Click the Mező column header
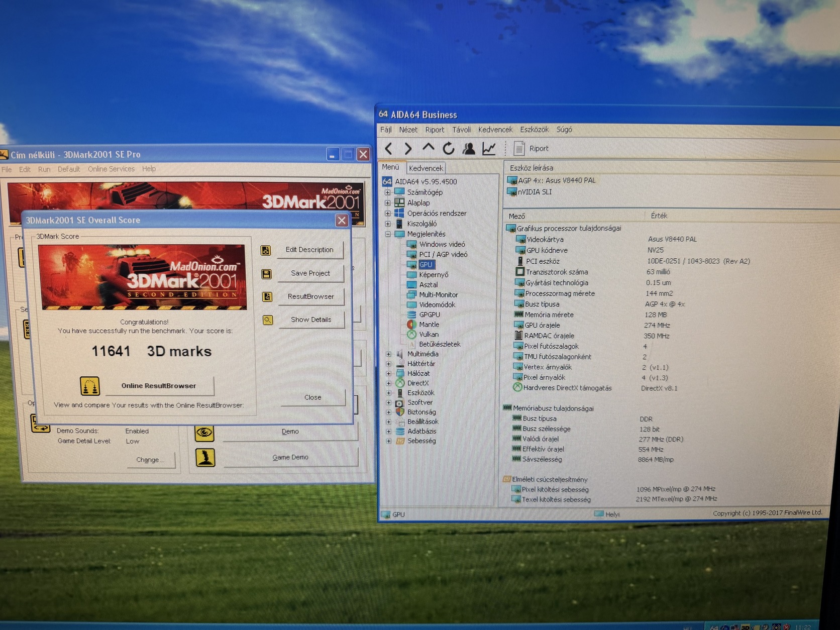The width and height of the screenshot is (840, 630). (574, 216)
